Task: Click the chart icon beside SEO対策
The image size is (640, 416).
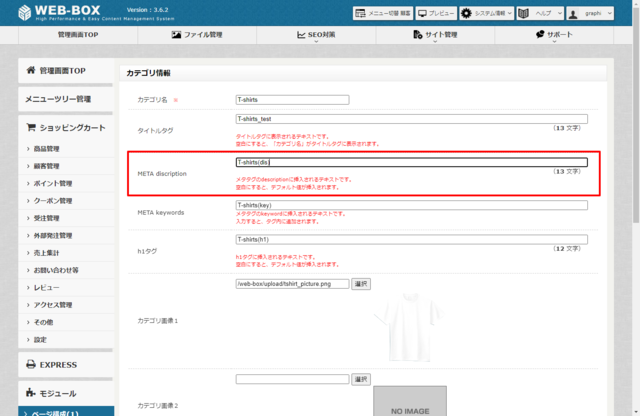Action: tap(301, 35)
